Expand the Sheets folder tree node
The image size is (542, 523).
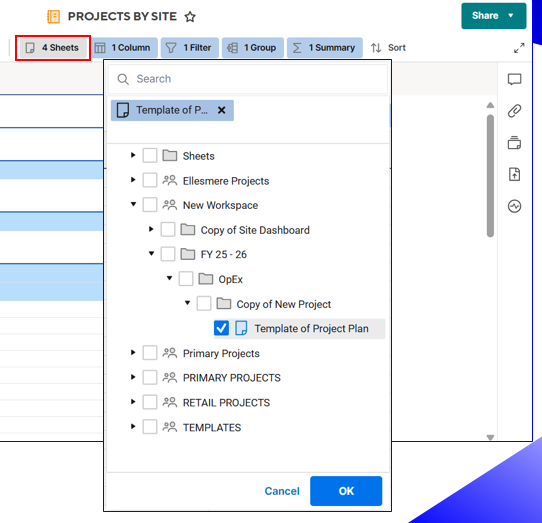(x=133, y=155)
